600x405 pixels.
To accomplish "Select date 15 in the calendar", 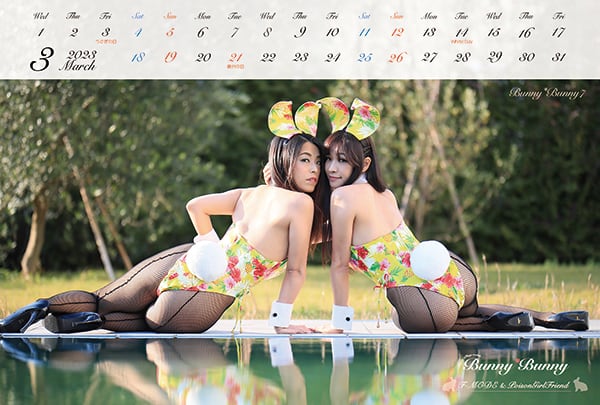I will coord(494,32).
